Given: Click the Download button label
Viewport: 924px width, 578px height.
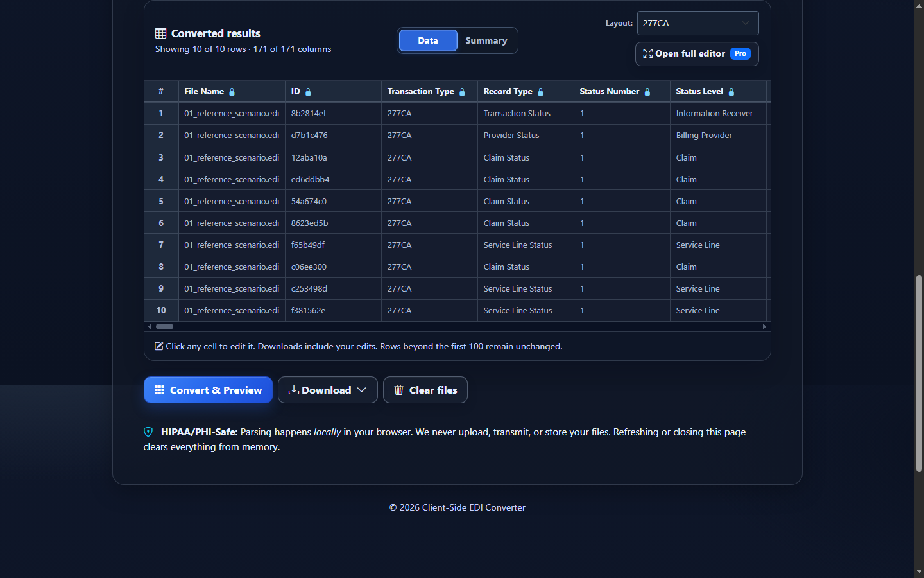Looking at the screenshot, I should 327,390.
